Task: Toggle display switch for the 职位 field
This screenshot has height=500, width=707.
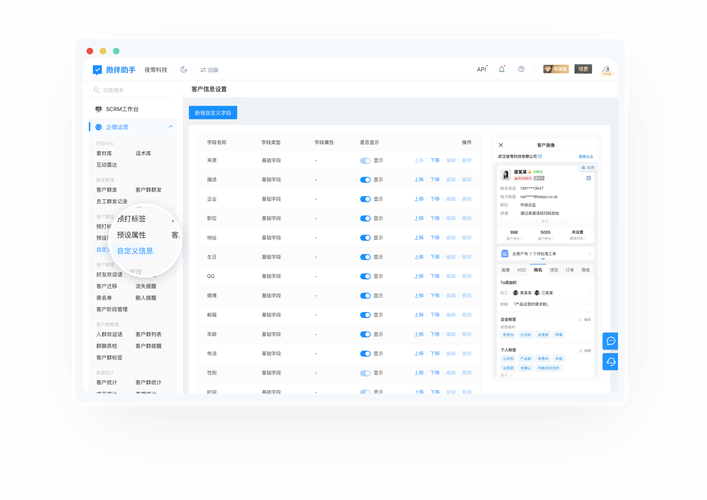Action: 365,219
